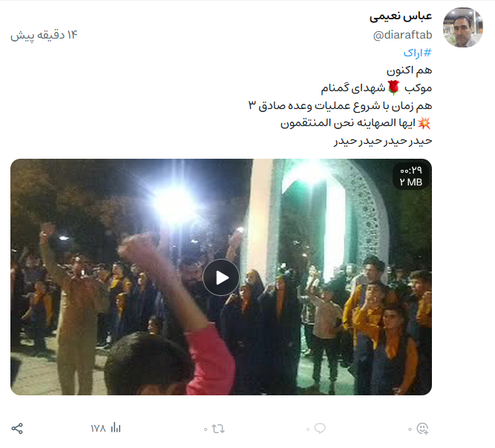Play the embedded video
This screenshot has width=495, height=448.
pos(221,277)
